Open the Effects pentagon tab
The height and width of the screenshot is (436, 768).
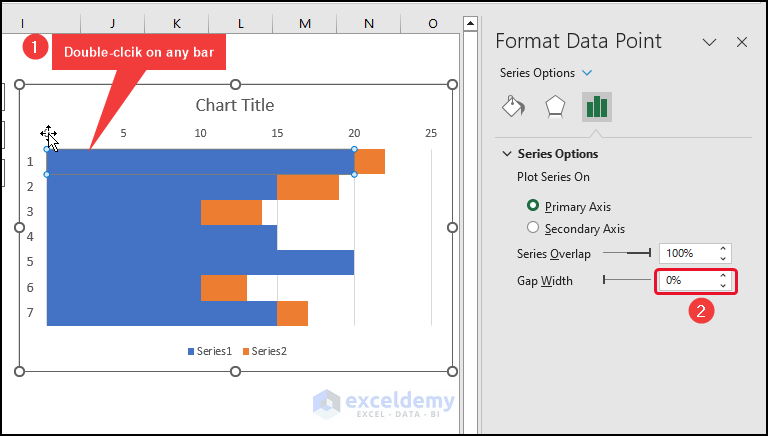pos(555,107)
